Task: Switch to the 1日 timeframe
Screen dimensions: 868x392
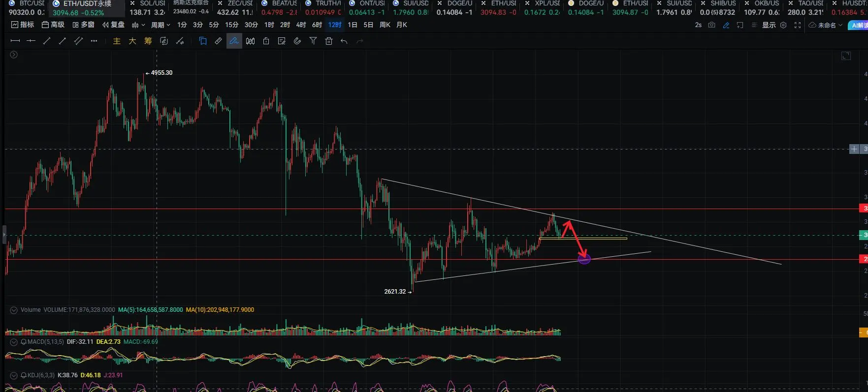Action: click(353, 25)
